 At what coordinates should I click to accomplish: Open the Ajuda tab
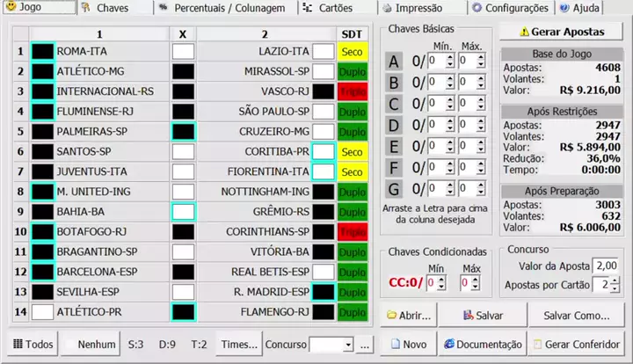point(579,8)
